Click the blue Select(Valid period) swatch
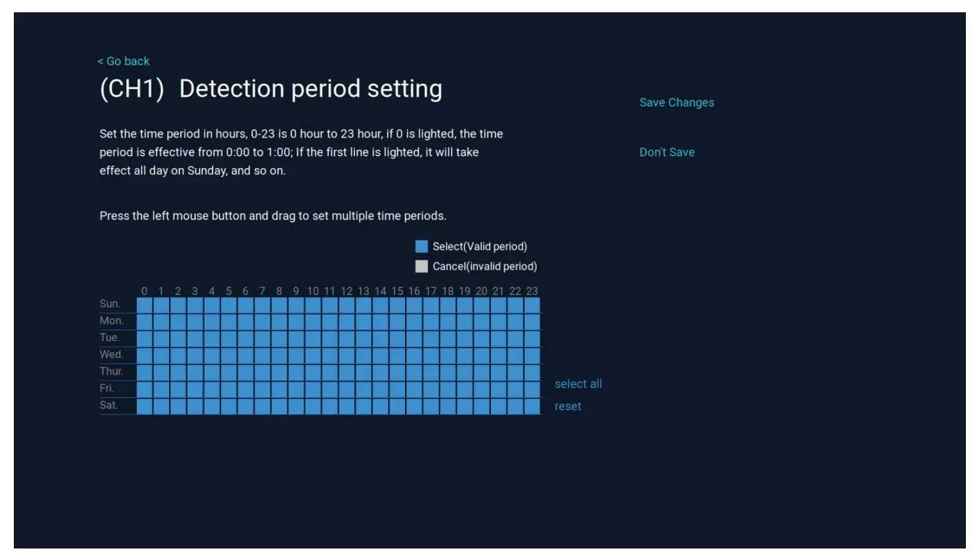This screenshot has height=560, width=972. point(421,247)
